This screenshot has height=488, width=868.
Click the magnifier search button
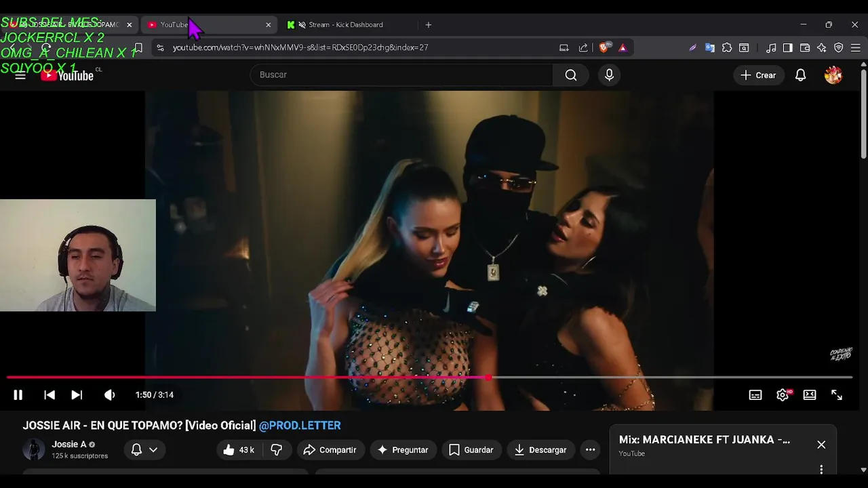pyautogui.click(x=571, y=75)
